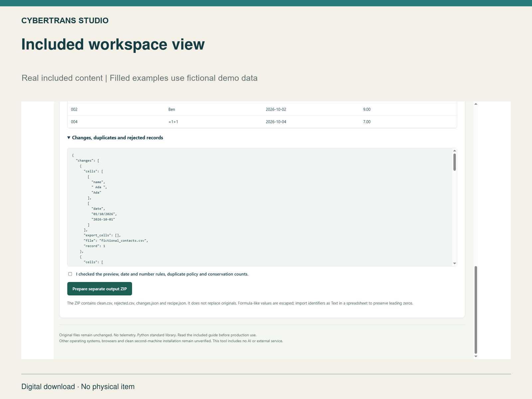The width and height of the screenshot is (532, 399).
Task: Select table cell '004'
Action: 74,122
